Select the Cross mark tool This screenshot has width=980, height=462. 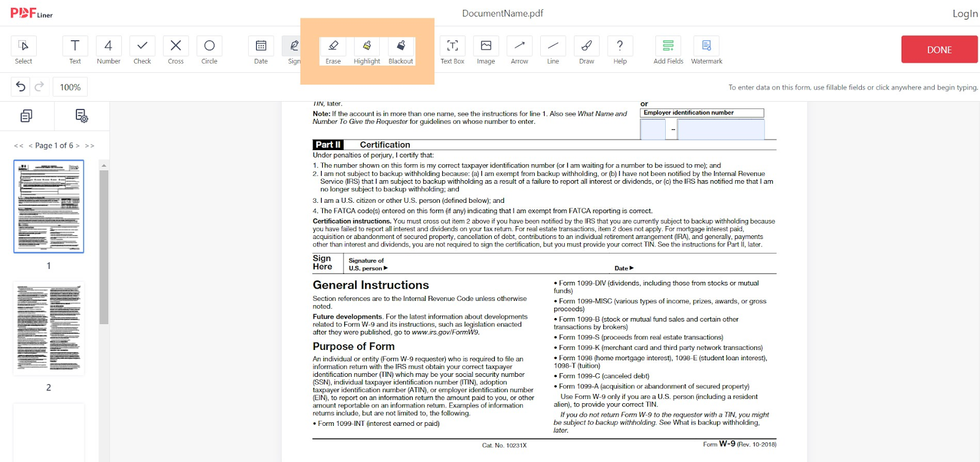(176, 50)
